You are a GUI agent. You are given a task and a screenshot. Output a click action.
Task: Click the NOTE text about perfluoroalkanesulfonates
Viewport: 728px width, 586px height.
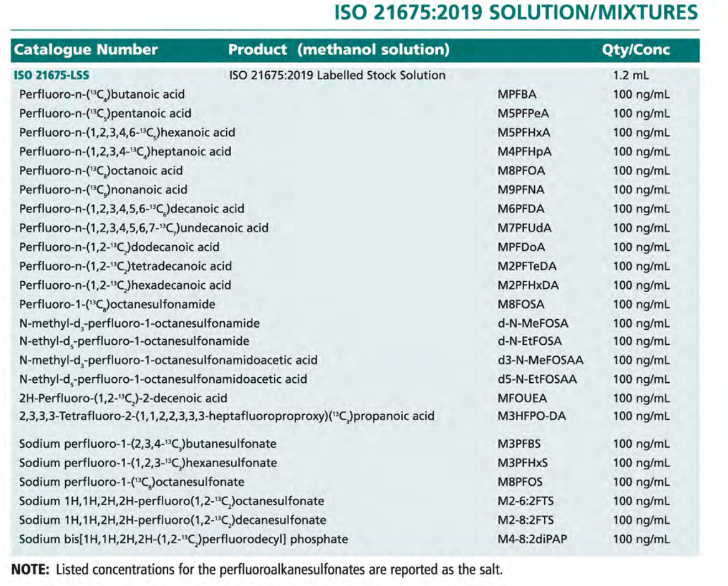[x=257, y=569]
